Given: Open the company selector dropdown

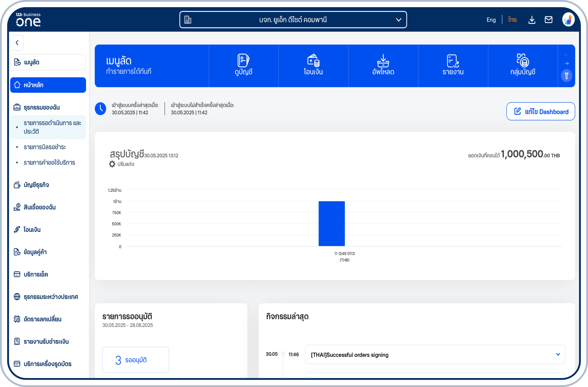Looking at the screenshot, I should [x=293, y=20].
